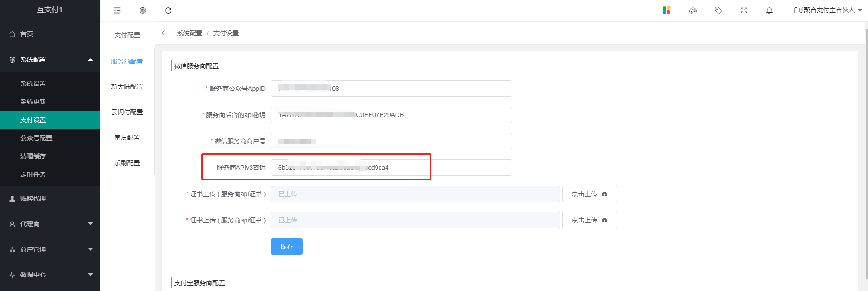Switch to the 乐刷配置 tab
The image size is (868, 291).
click(127, 163)
